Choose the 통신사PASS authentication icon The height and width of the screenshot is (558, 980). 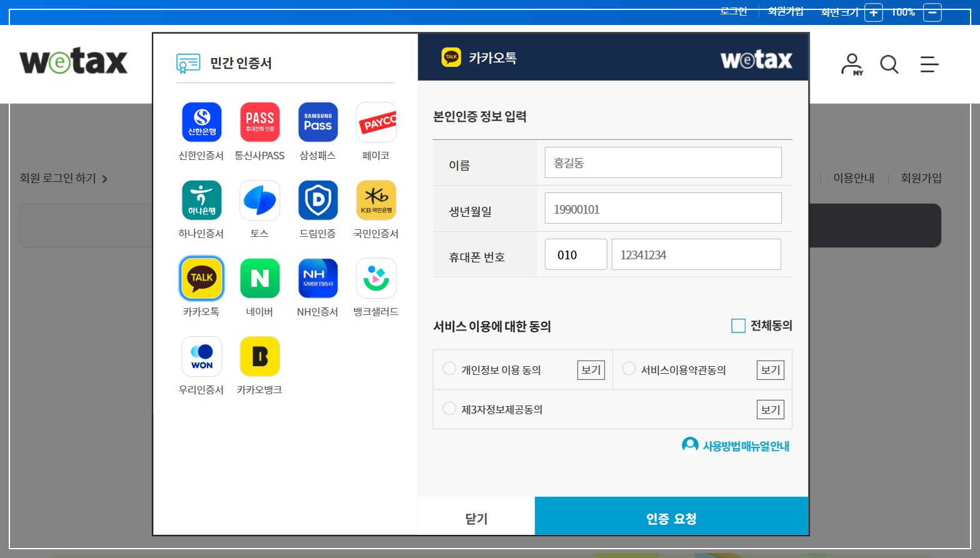click(x=260, y=122)
